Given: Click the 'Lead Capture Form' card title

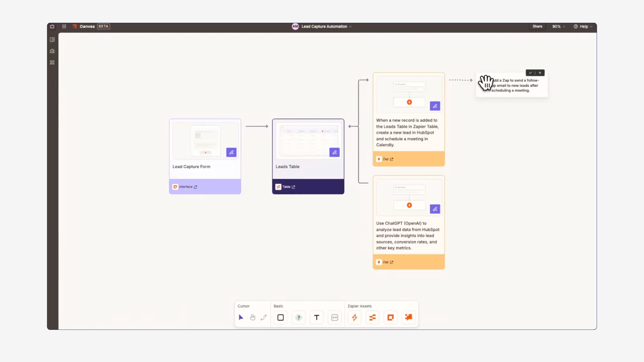Looking at the screenshot, I should (192, 167).
